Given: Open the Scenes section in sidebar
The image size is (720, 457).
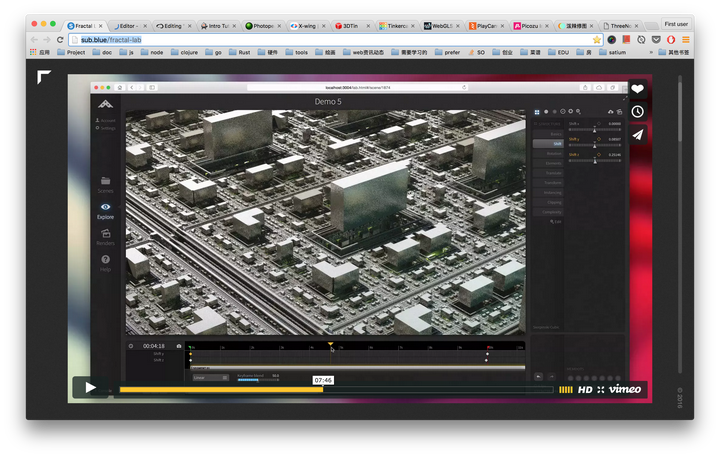Looking at the screenshot, I should 105,183.
